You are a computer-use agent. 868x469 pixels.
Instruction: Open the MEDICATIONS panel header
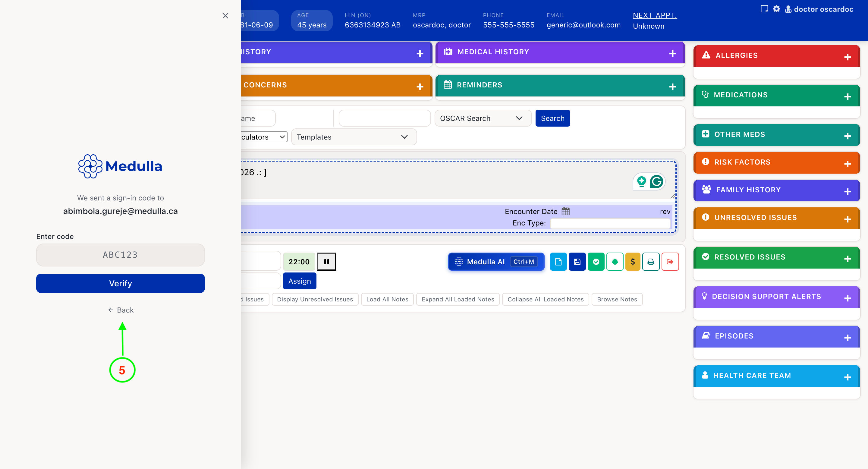coord(776,95)
